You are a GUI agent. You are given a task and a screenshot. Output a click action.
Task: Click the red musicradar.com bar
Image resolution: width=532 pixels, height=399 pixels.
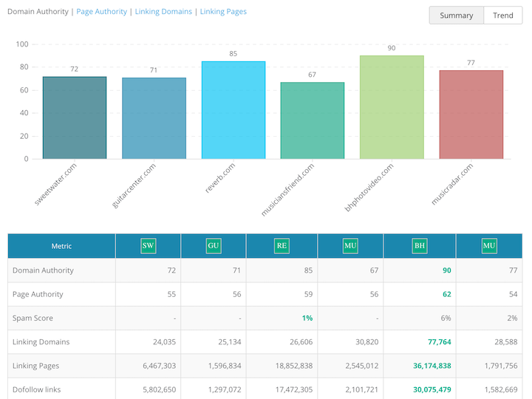point(471,115)
